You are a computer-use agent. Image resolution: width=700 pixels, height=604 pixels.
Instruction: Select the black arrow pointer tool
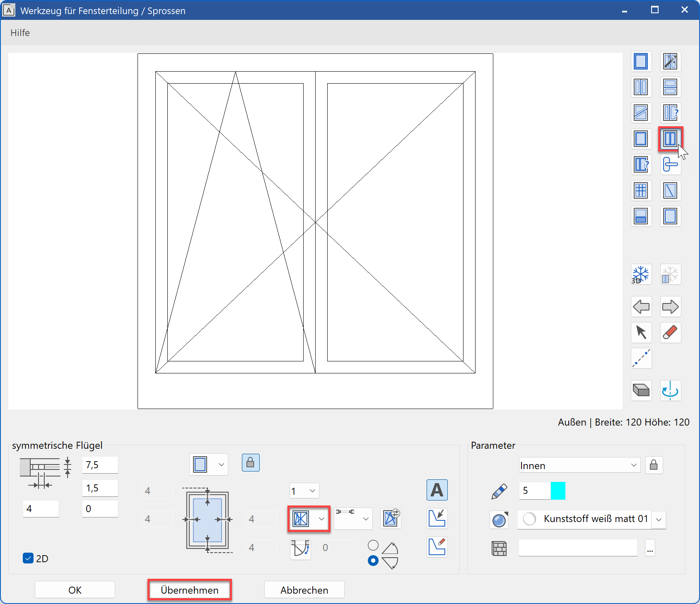[641, 332]
